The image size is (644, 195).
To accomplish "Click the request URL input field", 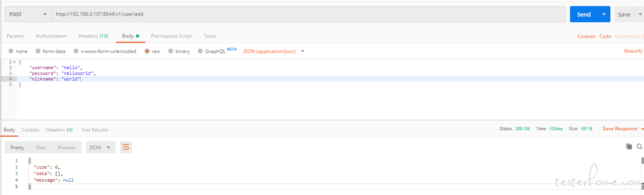I will (307, 14).
